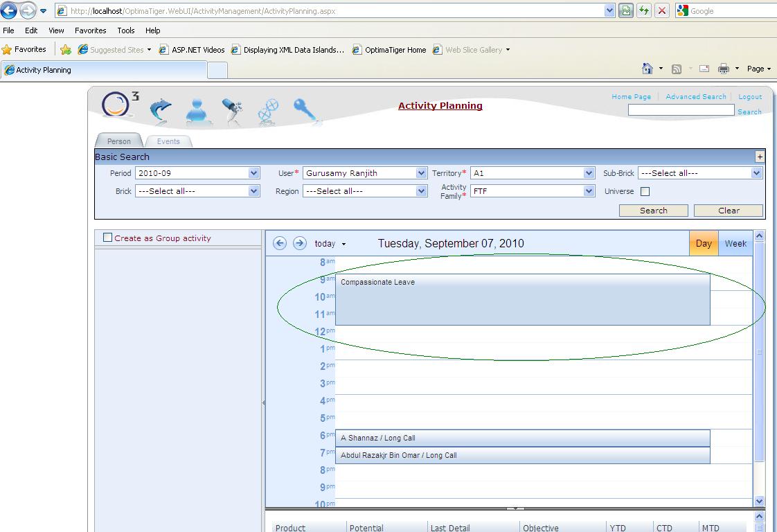Image resolution: width=777 pixels, height=532 pixels.
Task: Click the browser Forward arrow button
Action: coord(28,10)
